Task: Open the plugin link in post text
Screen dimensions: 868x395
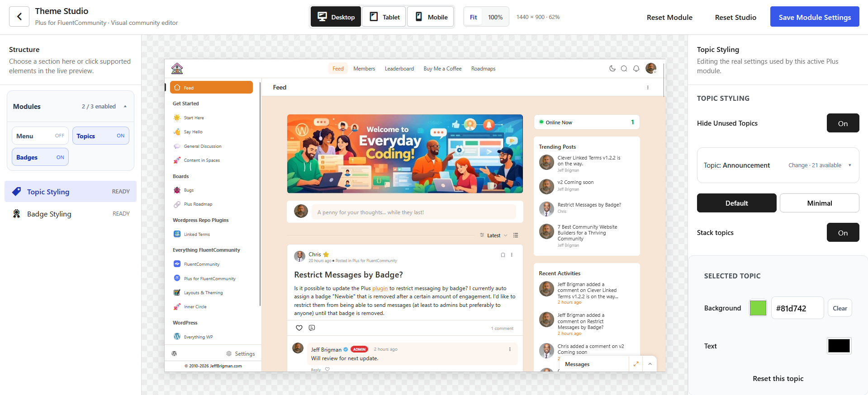Action: 380,288
